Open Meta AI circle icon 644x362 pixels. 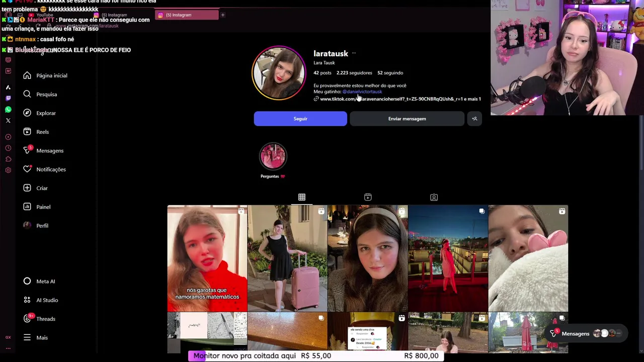coord(27,281)
